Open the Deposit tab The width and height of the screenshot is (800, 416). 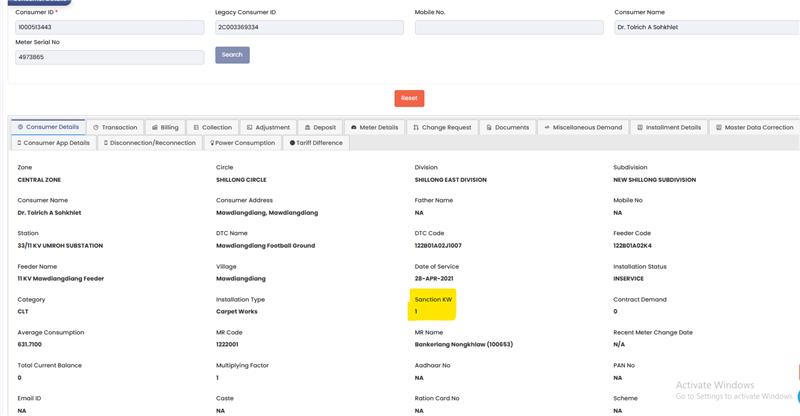coord(320,128)
